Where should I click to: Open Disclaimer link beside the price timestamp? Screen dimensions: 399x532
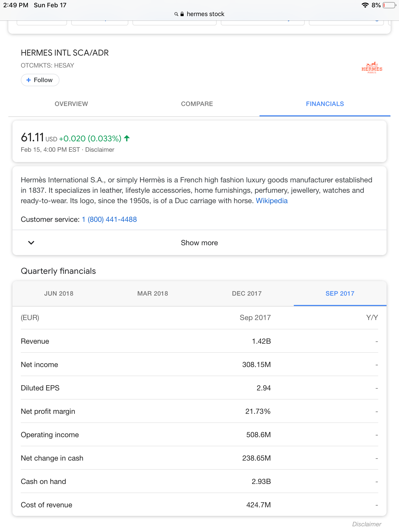click(x=100, y=150)
